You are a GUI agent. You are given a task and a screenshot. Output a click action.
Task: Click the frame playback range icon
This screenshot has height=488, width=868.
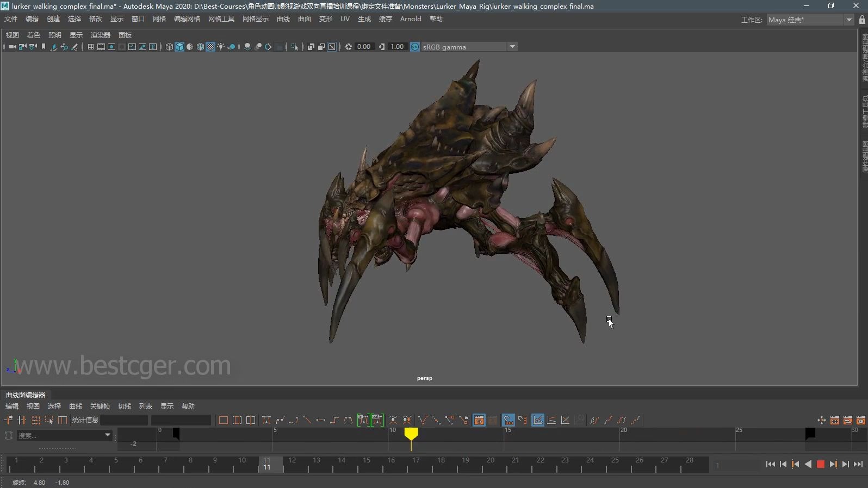(x=237, y=420)
